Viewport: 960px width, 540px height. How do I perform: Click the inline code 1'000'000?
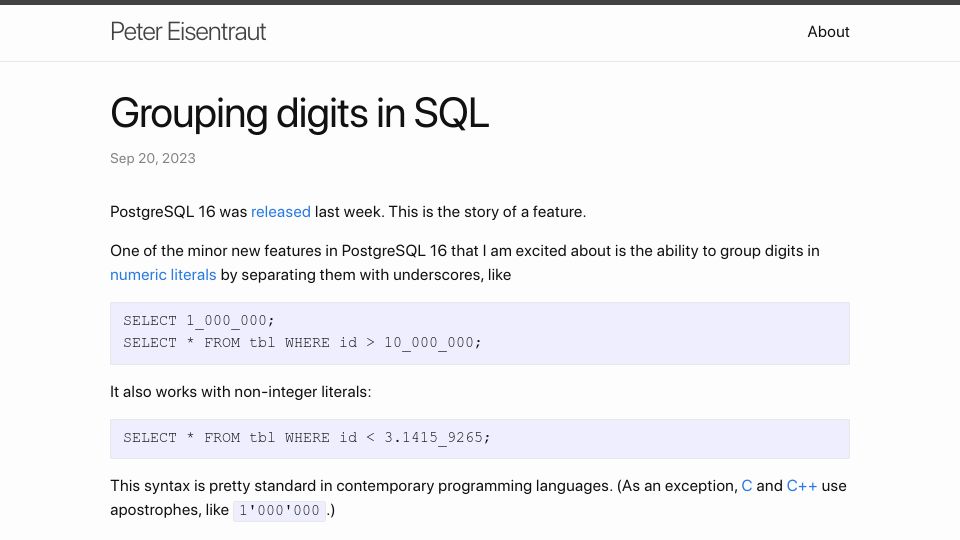coord(279,511)
